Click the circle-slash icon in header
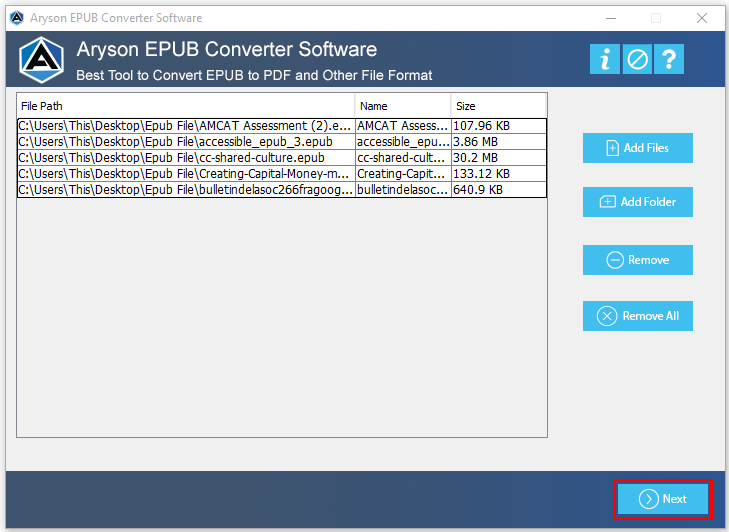The height and width of the screenshot is (532, 729). [x=637, y=59]
